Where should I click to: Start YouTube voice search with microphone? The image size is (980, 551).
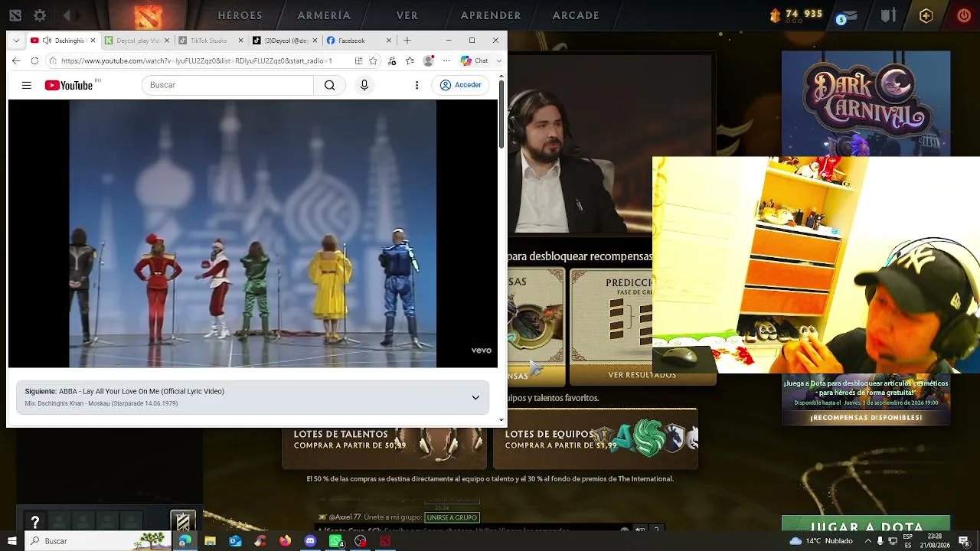tap(364, 85)
